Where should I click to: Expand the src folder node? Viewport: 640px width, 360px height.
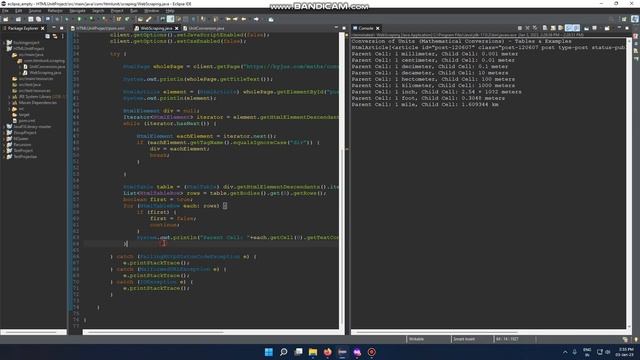(10, 109)
